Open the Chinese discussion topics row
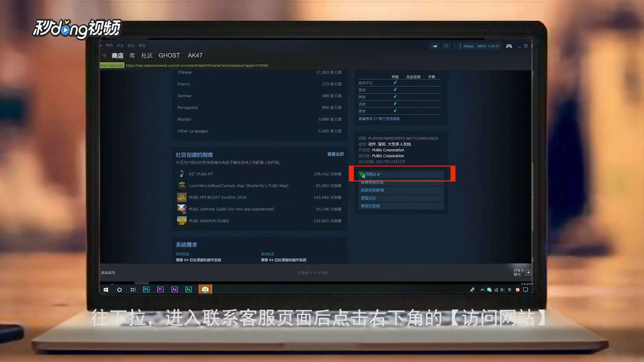This screenshot has height=362, width=644. (259, 72)
